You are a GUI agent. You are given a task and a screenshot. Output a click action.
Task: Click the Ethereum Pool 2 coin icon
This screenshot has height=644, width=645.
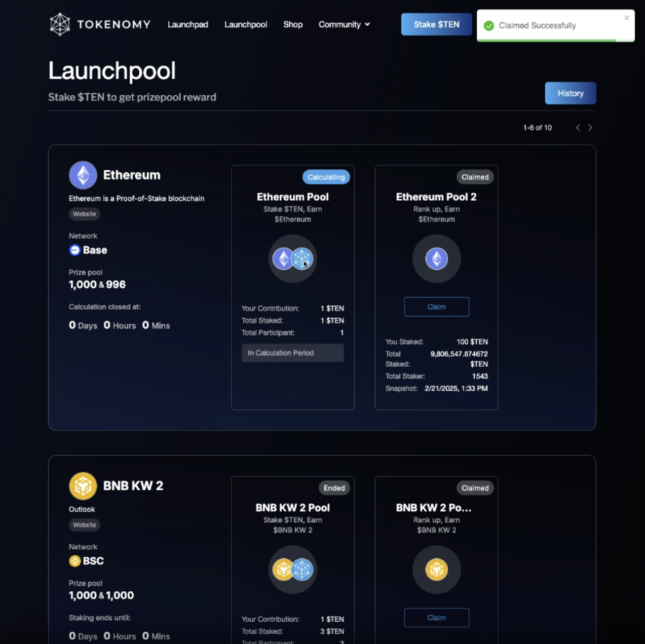(436, 259)
